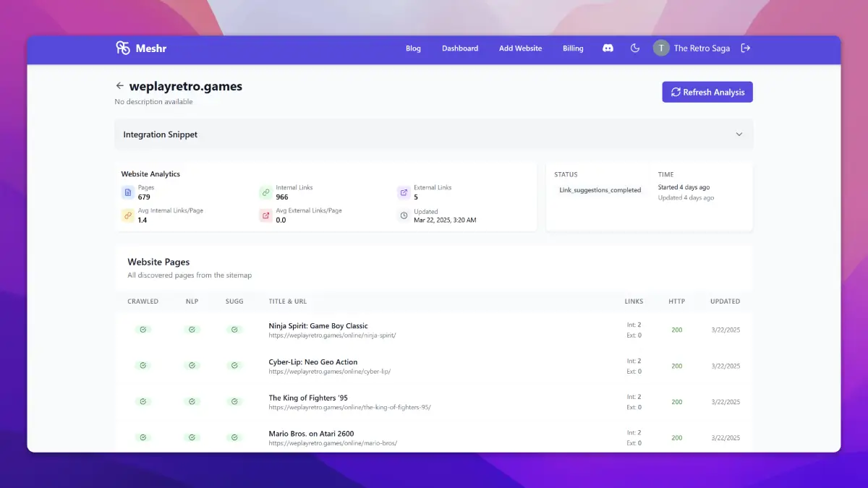The image size is (868, 488).
Task: Click the back arrow beside weplayretro.games
Action: click(120, 86)
